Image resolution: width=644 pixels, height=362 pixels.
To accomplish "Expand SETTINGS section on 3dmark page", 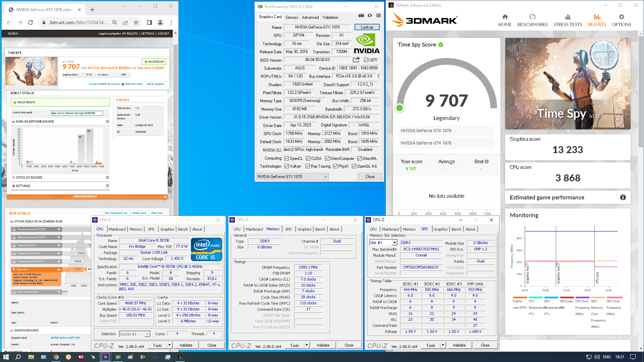I will pos(60,186).
